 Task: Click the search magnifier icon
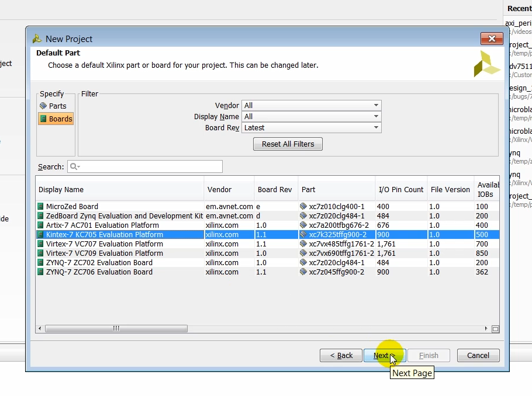click(x=74, y=167)
